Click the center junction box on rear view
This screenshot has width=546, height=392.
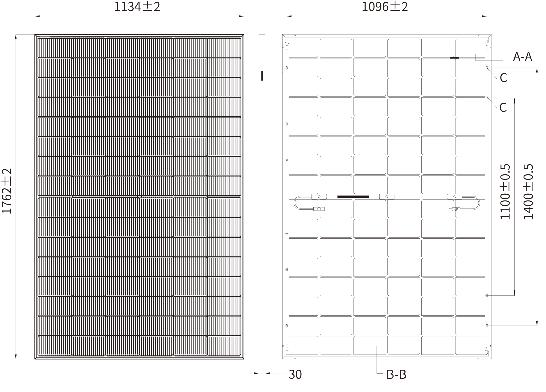[x=387, y=197]
